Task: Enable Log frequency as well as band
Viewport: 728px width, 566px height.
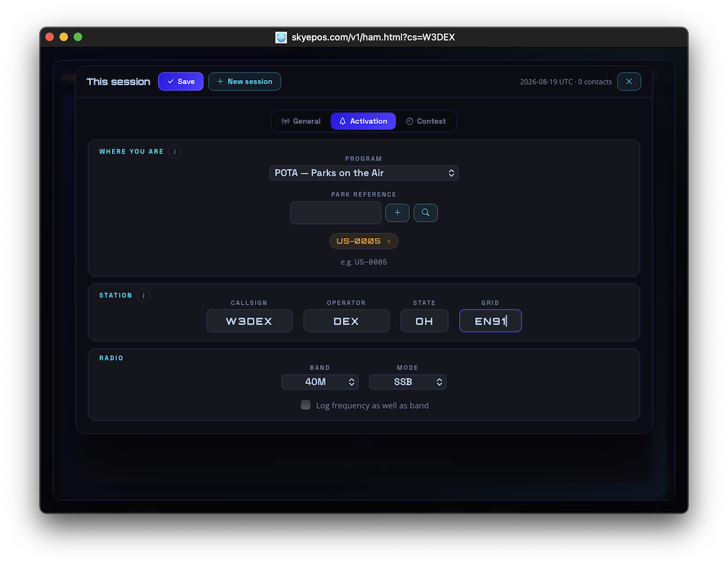Action: 305,405
